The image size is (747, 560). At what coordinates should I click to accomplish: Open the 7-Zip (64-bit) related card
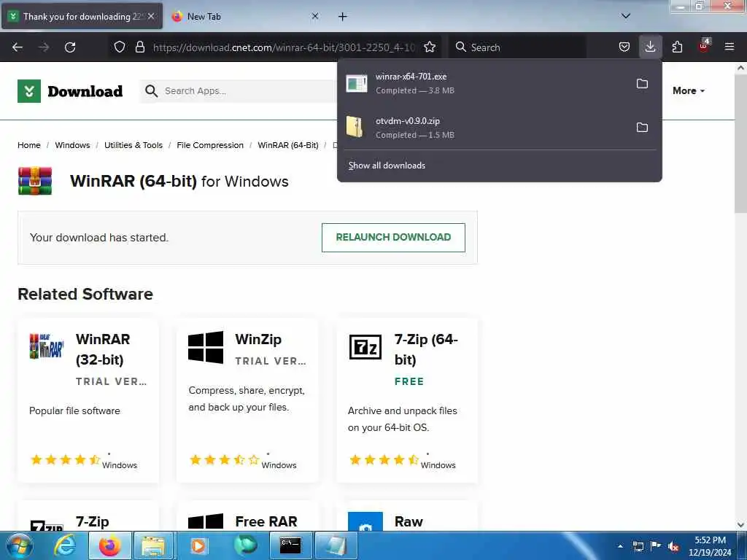(x=407, y=400)
